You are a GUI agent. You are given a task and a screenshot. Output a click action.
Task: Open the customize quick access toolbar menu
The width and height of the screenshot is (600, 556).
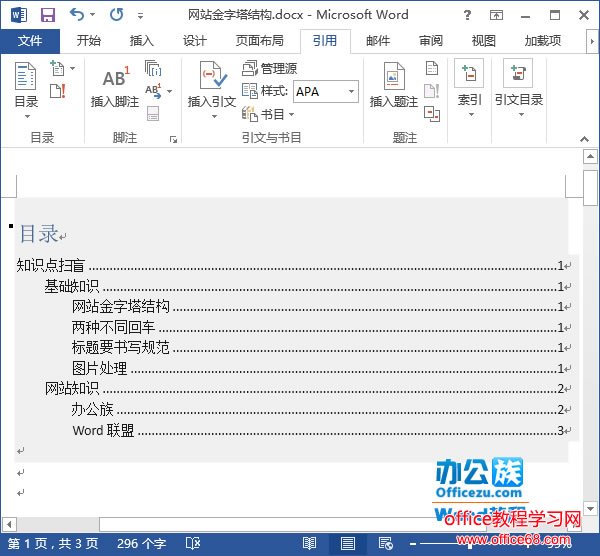pyautogui.click(x=140, y=16)
